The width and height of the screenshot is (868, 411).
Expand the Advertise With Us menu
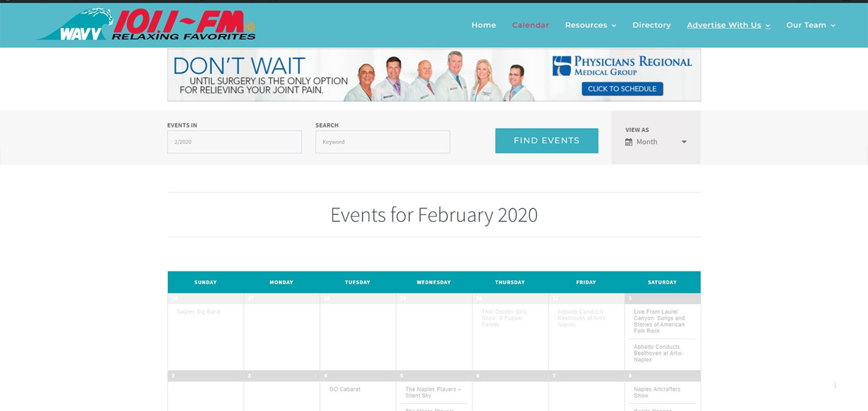[728, 25]
